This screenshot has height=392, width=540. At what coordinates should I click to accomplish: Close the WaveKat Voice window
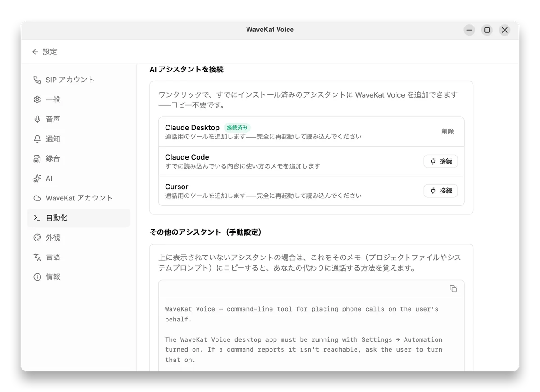[x=504, y=30]
